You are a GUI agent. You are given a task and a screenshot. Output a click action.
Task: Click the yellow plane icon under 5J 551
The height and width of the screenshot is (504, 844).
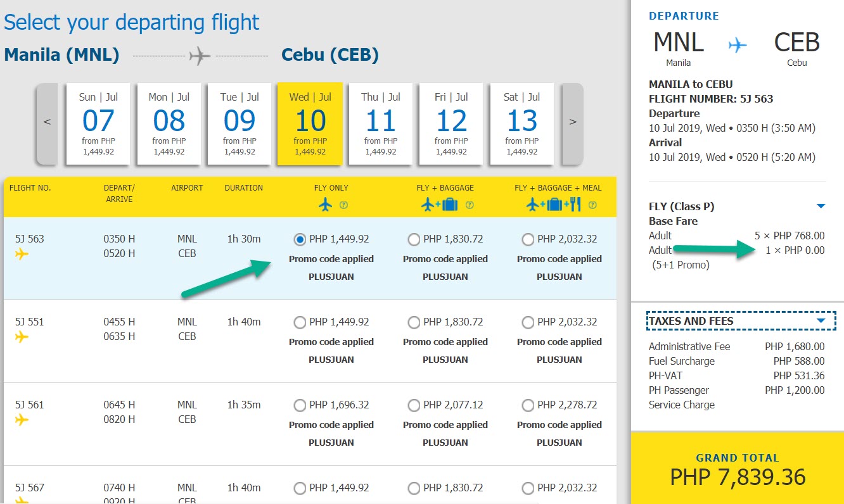(x=22, y=337)
